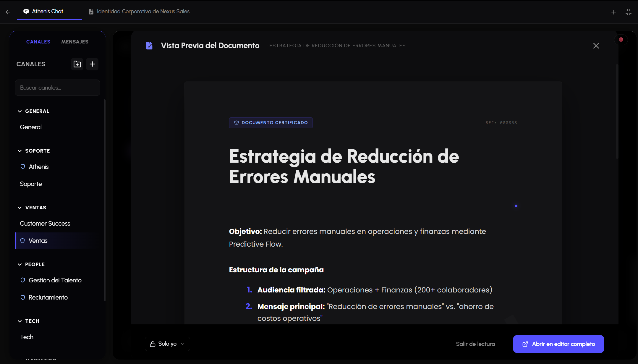Image resolution: width=638 pixels, height=364 pixels.
Task: Click the lock icon in Solo yo selector
Action: click(153, 344)
